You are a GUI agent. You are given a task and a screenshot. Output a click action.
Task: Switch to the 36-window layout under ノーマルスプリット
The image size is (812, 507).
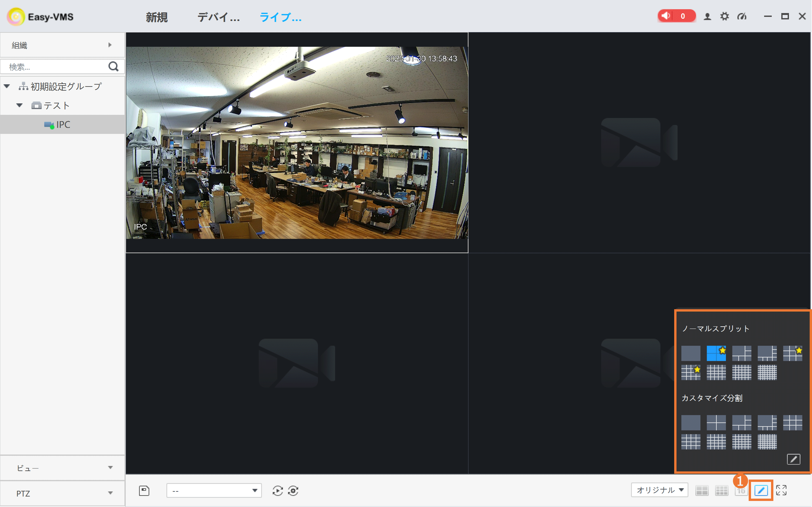click(x=741, y=372)
